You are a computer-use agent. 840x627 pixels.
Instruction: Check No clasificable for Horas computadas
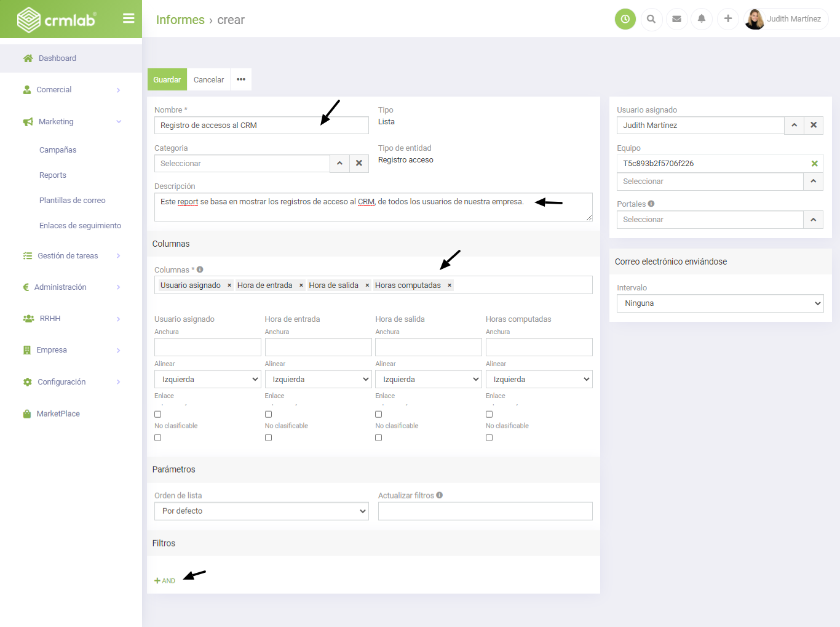[x=489, y=437]
